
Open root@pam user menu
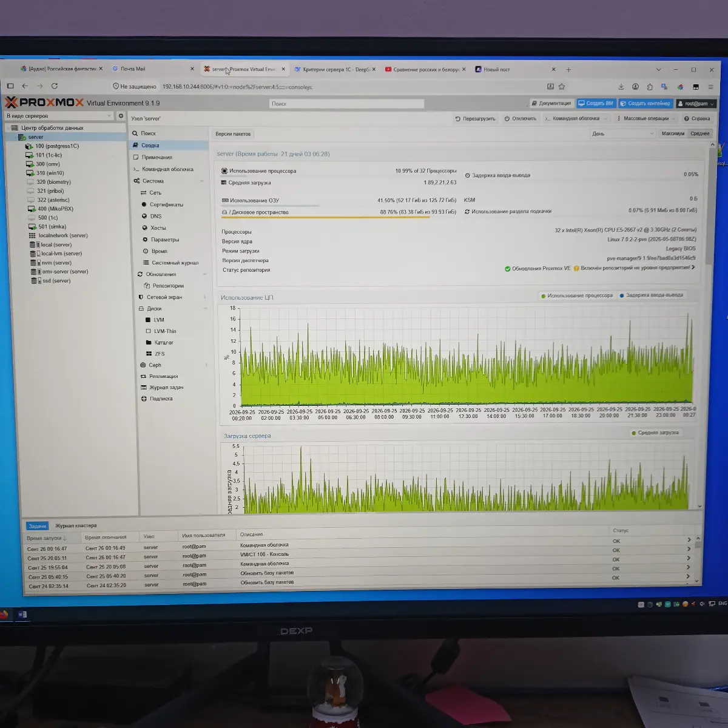[696, 104]
